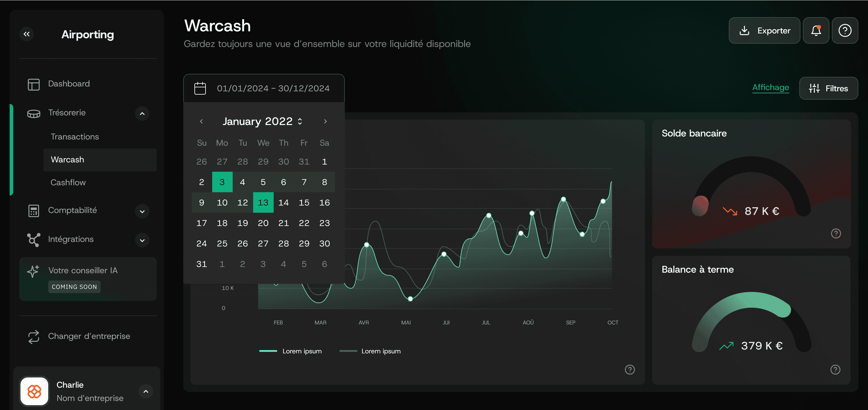Collapse the Trésorerie section chevron
The width and height of the screenshot is (868, 410).
point(142,114)
